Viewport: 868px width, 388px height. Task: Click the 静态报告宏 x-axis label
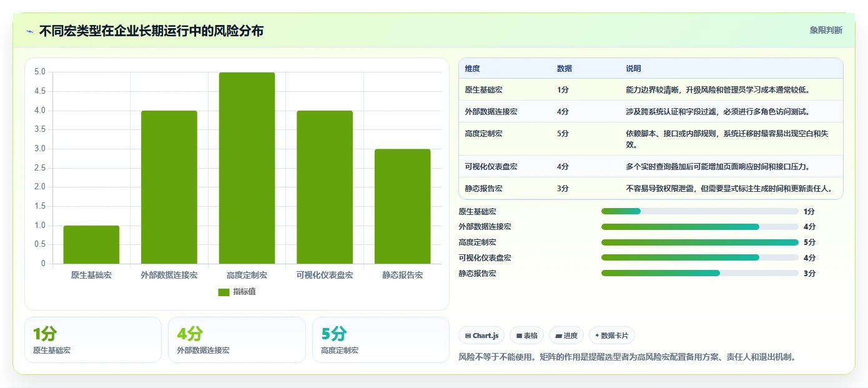[x=402, y=275]
